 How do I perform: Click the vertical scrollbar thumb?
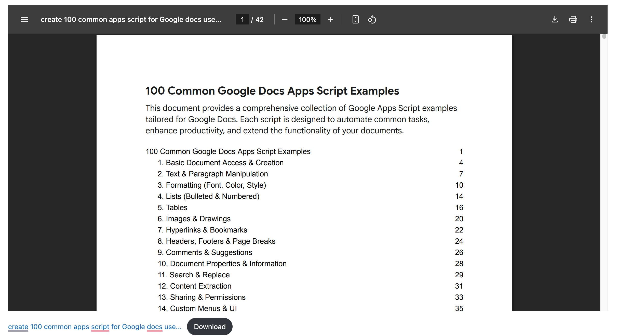click(x=604, y=36)
